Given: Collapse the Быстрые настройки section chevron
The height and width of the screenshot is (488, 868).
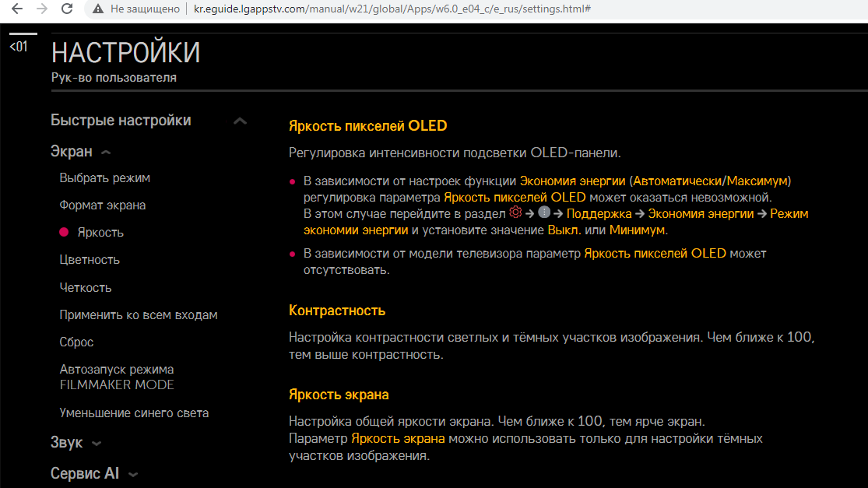Looking at the screenshot, I should (240, 121).
